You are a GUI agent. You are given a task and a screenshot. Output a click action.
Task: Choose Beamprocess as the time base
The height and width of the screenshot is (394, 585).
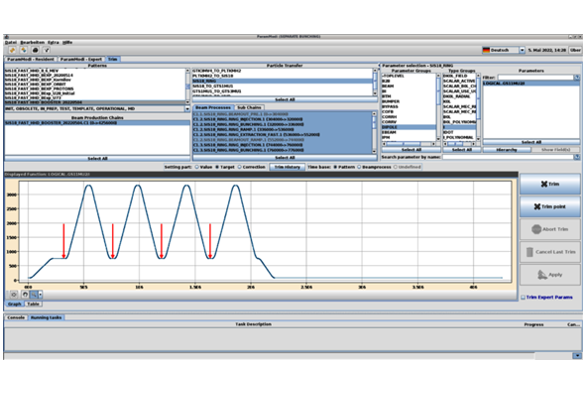[359, 167]
